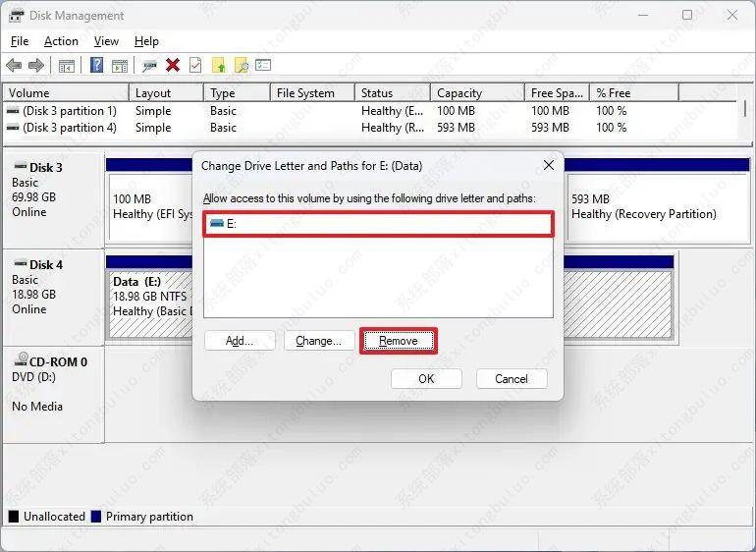Click the red X Delete toolbar icon
Image resolution: width=756 pixels, height=552 pixels.
pos(173,66)
